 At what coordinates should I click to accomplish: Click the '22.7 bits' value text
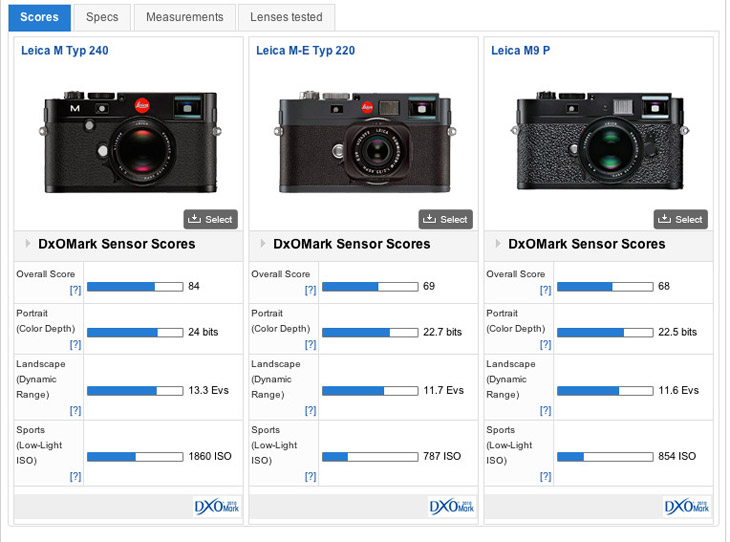443,332
